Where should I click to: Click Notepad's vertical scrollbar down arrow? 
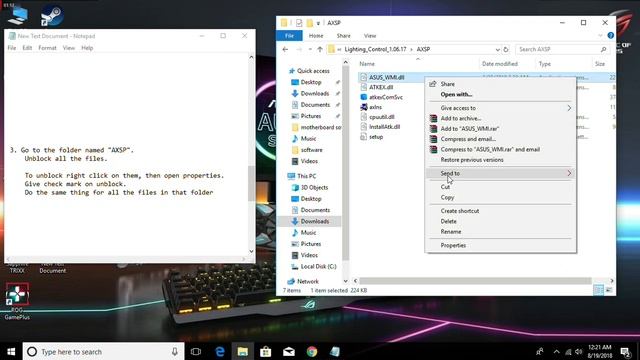click(251, 251)
